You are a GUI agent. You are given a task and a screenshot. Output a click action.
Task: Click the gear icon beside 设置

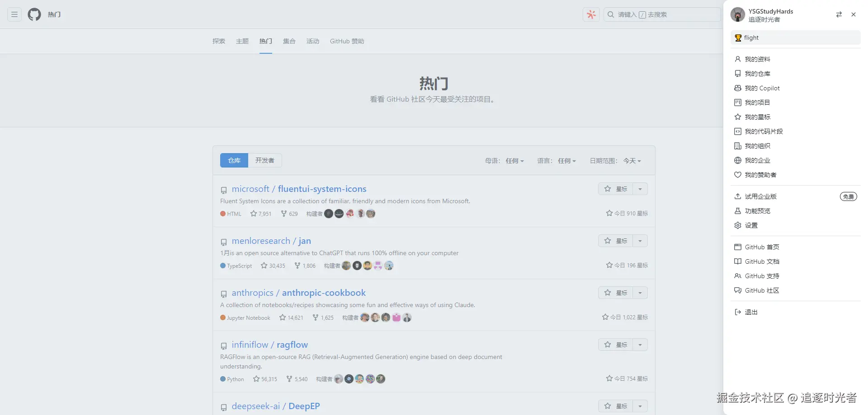coord(738,225)
